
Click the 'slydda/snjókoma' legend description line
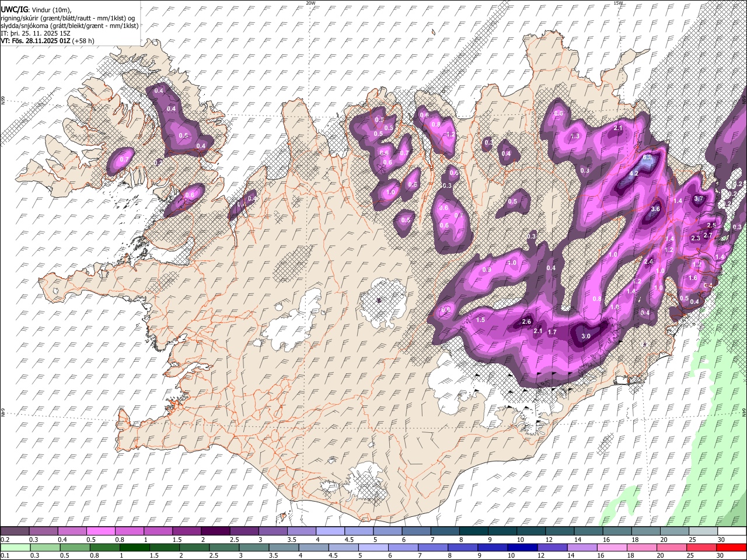point(69,26)
